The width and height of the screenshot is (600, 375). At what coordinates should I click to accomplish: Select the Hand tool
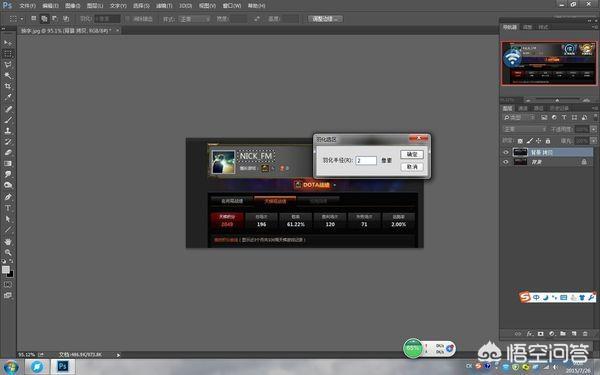tap(8, 242)
